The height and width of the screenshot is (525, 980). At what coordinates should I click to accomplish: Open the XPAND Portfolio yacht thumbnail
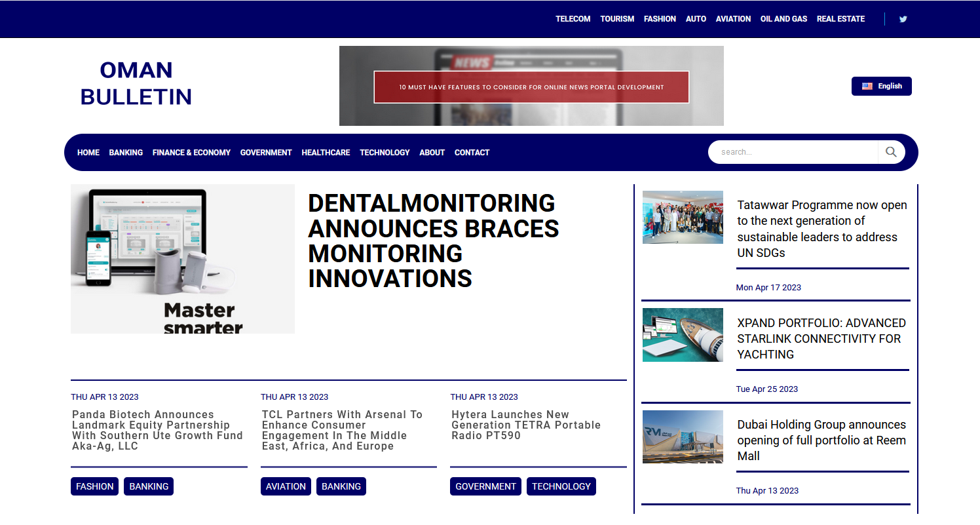(x=683, y=335)
